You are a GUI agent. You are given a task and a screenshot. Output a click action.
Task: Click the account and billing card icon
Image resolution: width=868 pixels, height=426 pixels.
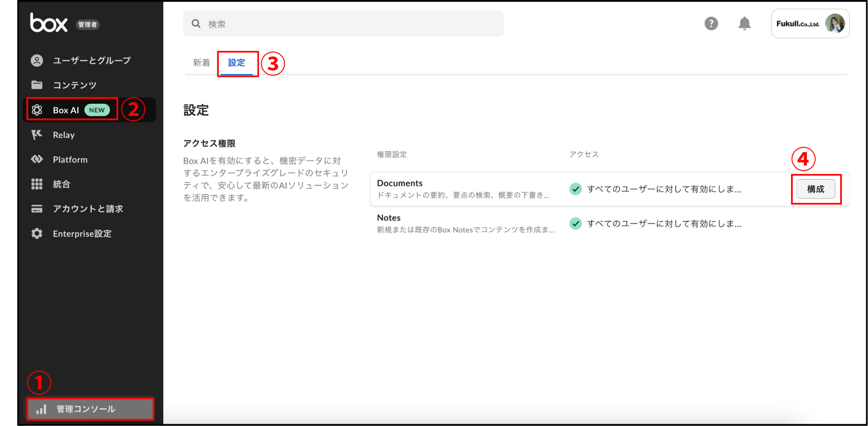pyautogui.click(x=37, y=209)
